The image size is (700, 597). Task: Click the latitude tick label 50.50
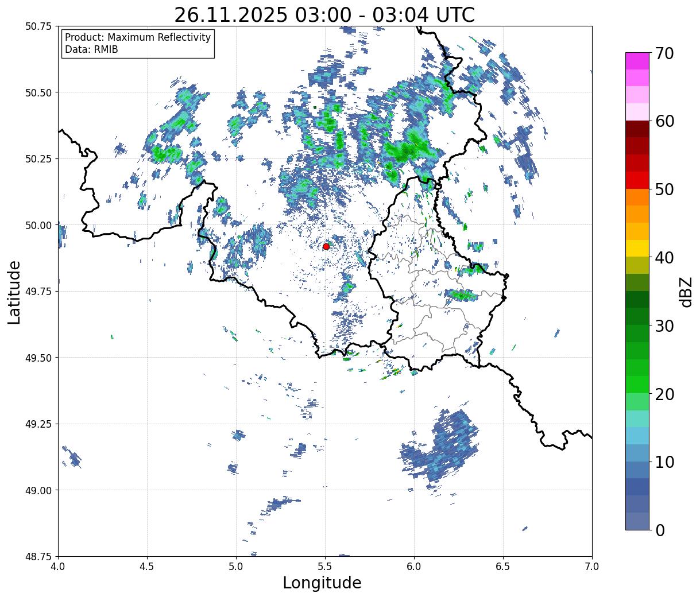(38, 92)
